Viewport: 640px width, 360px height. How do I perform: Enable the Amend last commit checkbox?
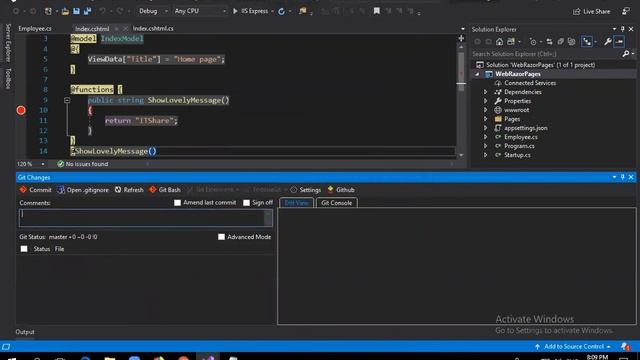pyautogui.click(x=178, y=203)
